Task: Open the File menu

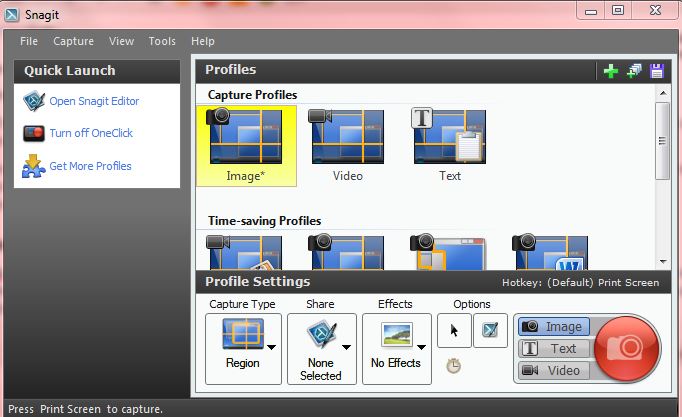Action: (29, 41)
